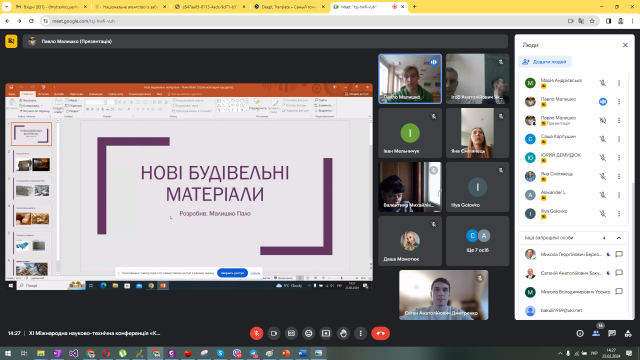Open options for Марія Андрієвська
The height and width of the screenshot is (360, 640).
point(619,83)
